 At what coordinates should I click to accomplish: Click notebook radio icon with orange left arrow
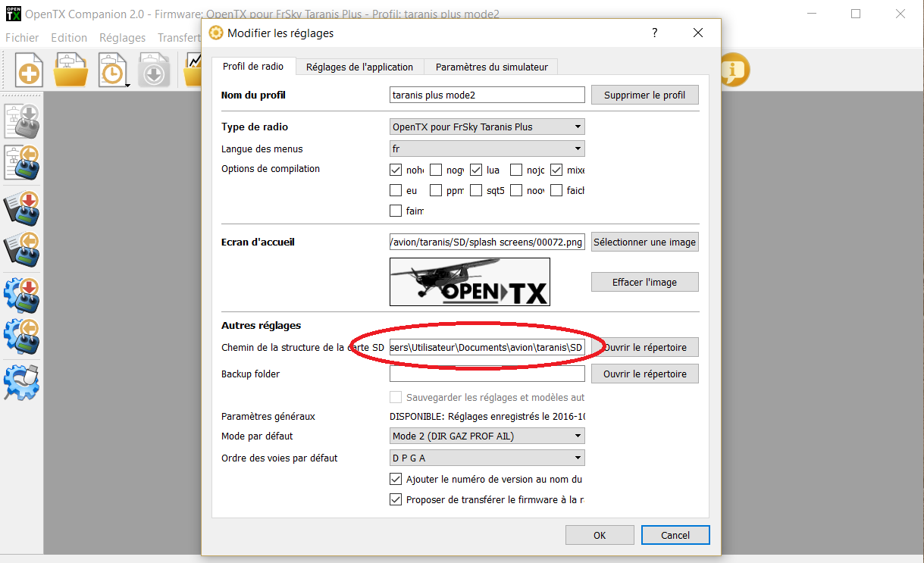point(22,250)
